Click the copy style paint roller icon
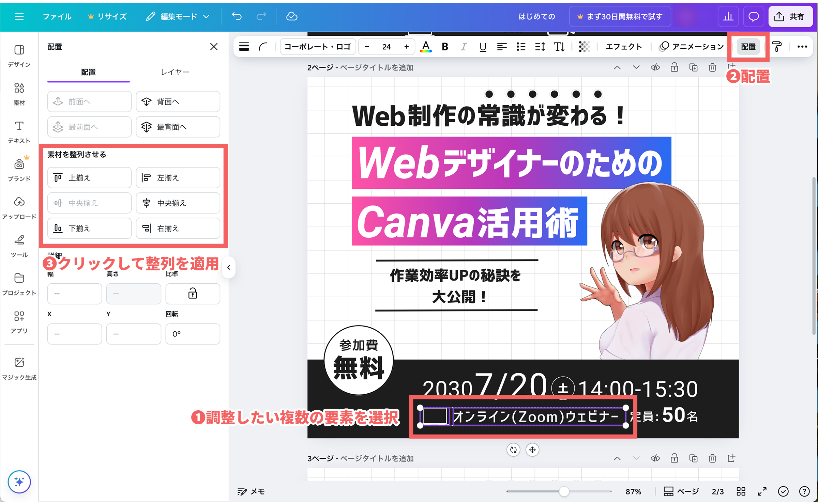The height and width of the screenshot is (504, 818). point(777,47)
